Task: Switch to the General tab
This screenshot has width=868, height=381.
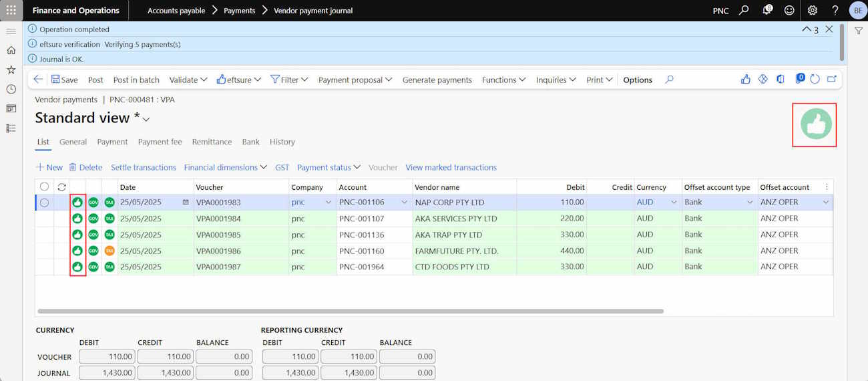Action: coord(73,142)
